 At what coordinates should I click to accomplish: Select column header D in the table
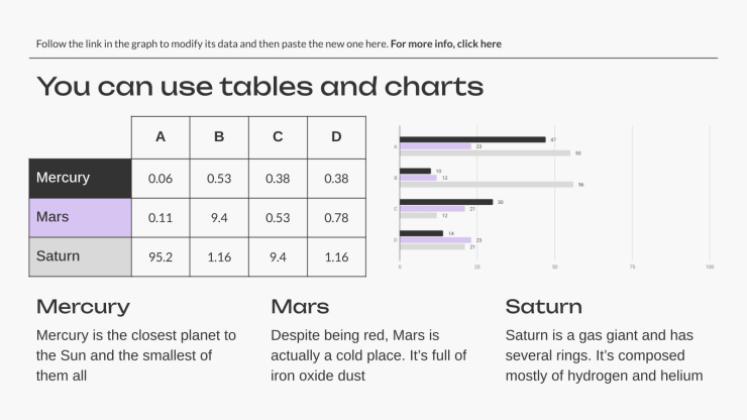(337, 137)
